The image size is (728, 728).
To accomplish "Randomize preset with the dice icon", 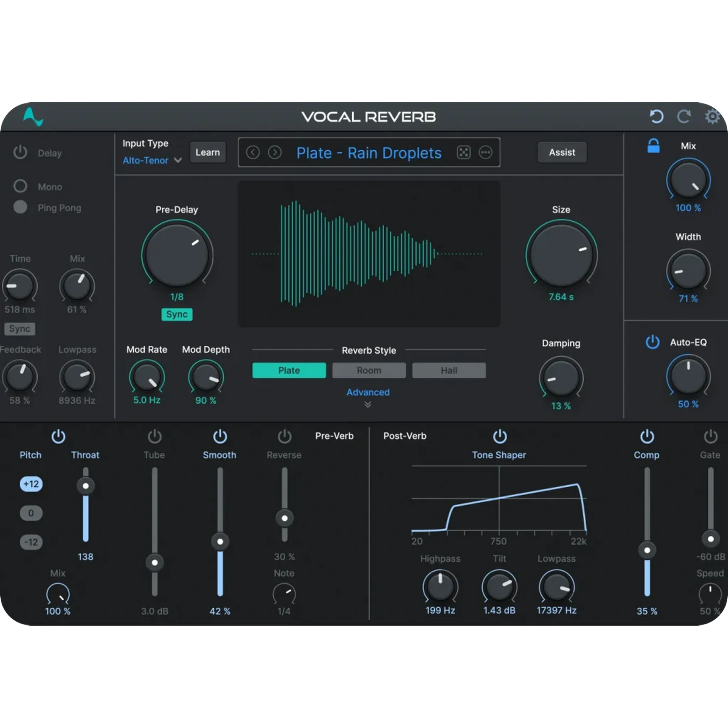I will click(x=464, y=152).
